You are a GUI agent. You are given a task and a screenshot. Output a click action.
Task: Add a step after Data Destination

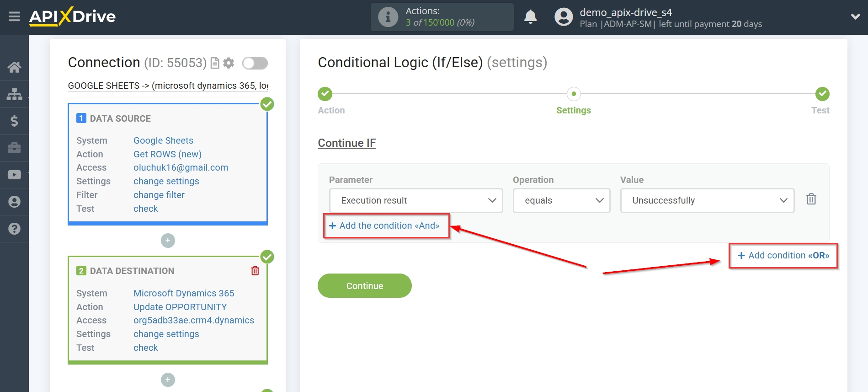[x=168, y=380]
